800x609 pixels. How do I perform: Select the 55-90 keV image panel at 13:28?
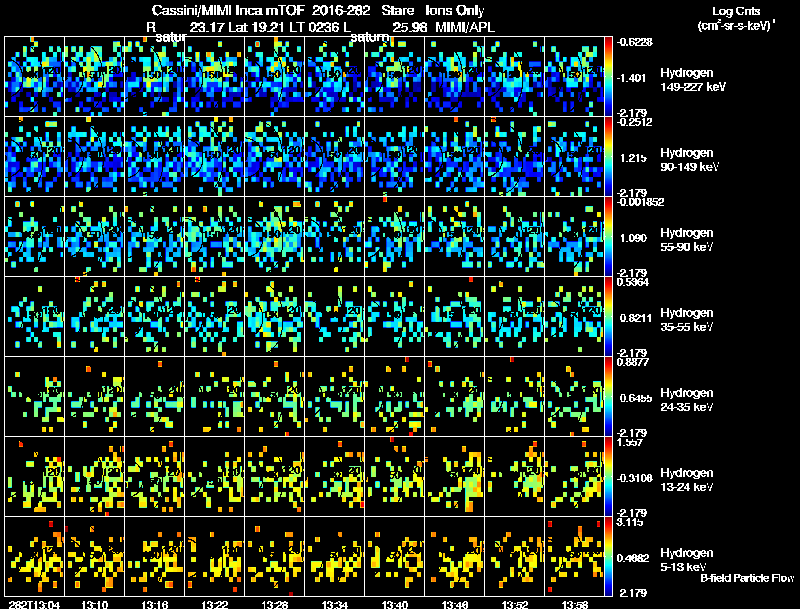(x=274, y=237)
